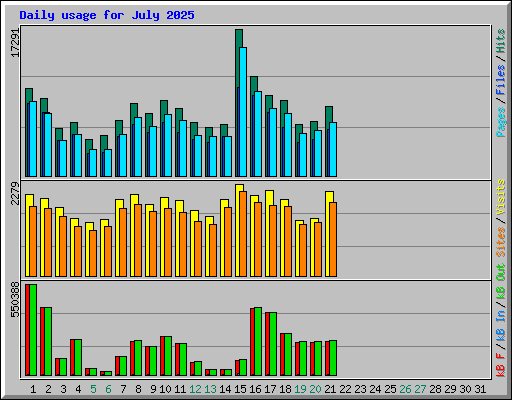512x400 pixels.
Task: Click the green kB Out bar for day 16
Action: [258, 342]
